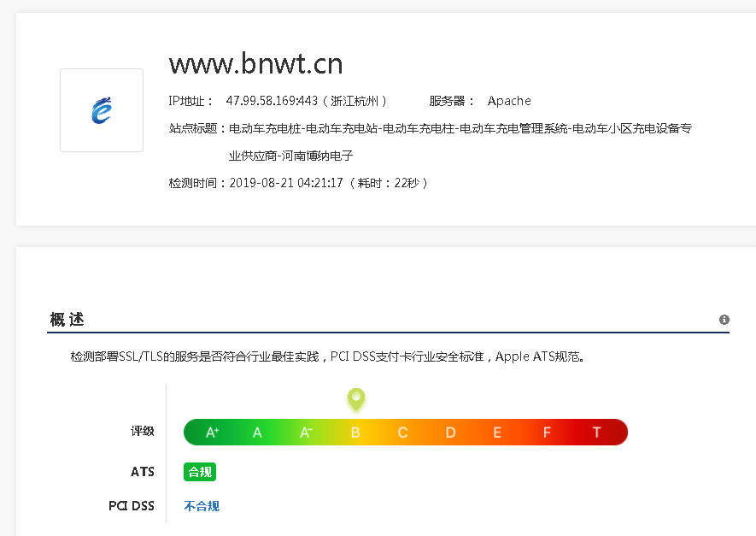Screen dimensions: 756x536
Task: Click the A+ grade on rating bar
Action: point(212,432)
